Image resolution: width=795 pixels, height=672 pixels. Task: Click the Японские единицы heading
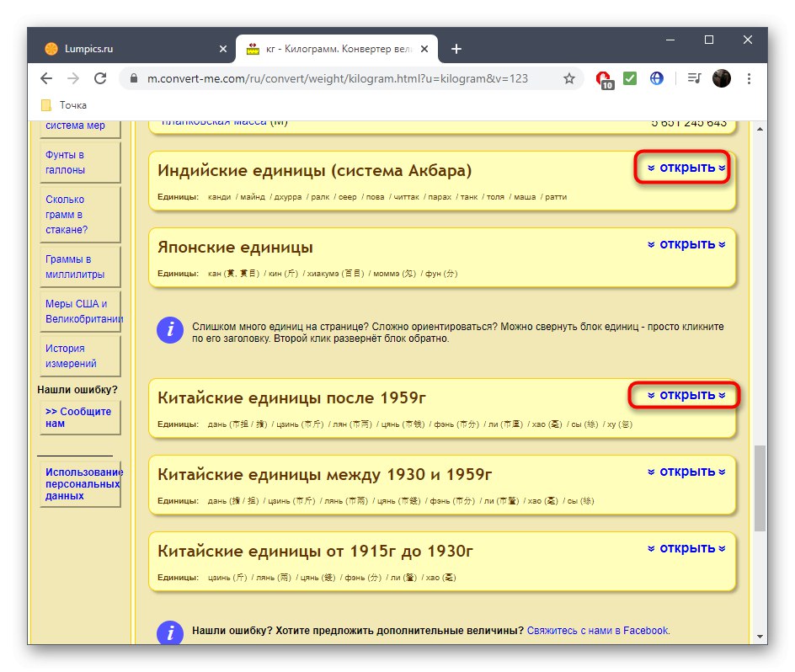(x=235, y=247)
